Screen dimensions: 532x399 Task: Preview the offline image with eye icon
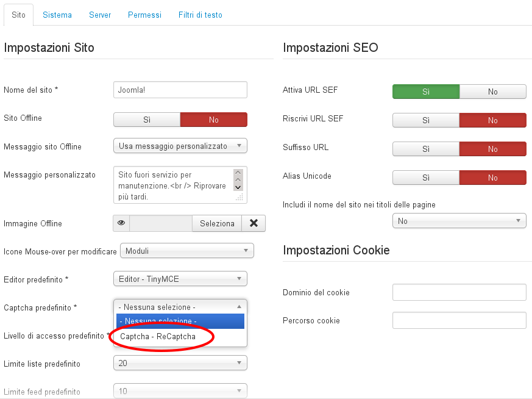coord(121,223)
